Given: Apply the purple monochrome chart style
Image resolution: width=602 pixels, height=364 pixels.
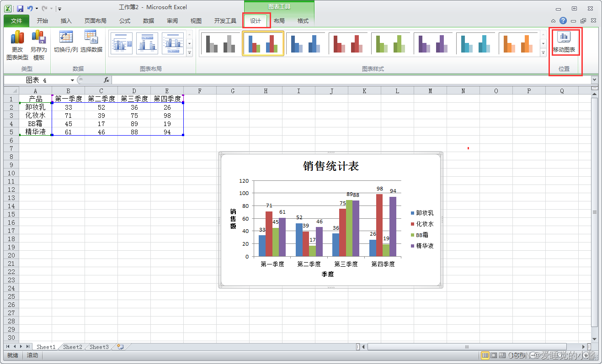Looking at the screenshot, I should click(x=433, y=43).
